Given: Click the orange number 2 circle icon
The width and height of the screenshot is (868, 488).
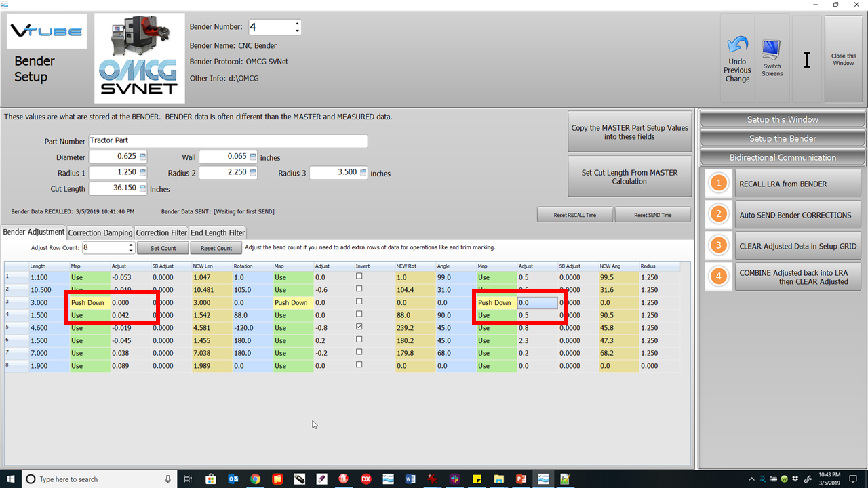Looking at the screenshot, I should tap(719, 215).
